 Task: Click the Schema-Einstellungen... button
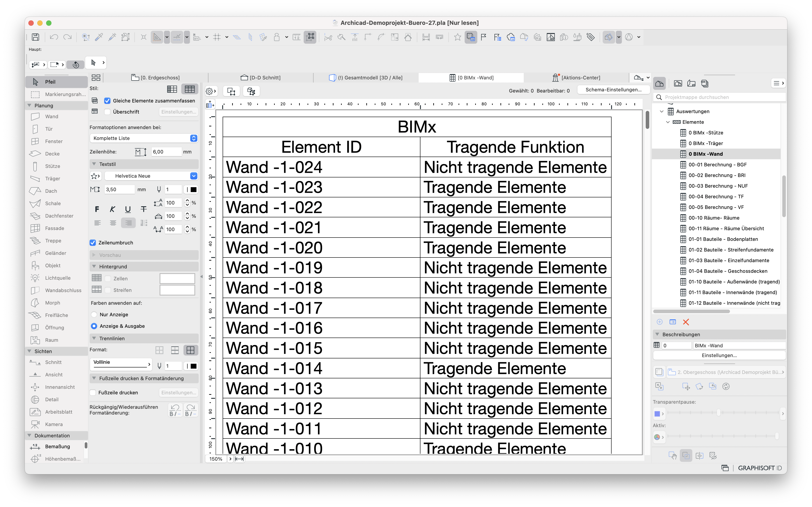[613, 90]
